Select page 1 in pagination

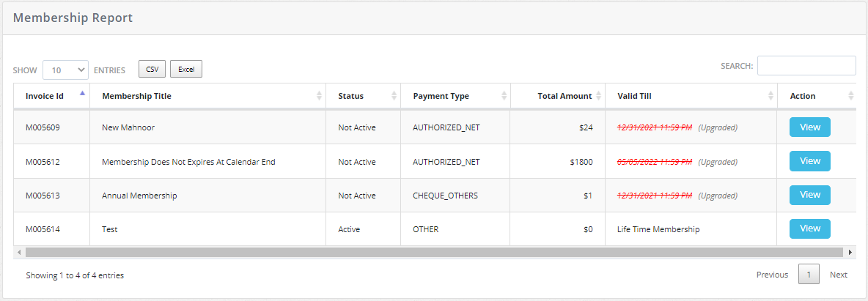tap(808, 275)
